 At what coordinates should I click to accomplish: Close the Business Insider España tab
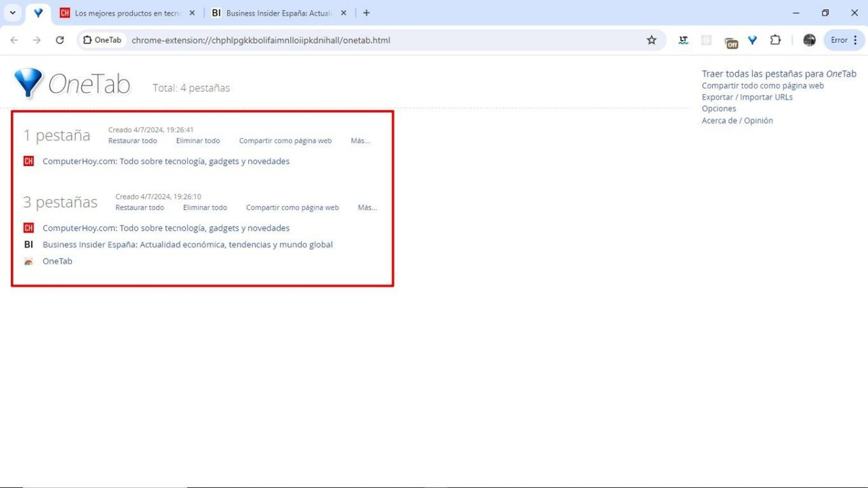343,13
